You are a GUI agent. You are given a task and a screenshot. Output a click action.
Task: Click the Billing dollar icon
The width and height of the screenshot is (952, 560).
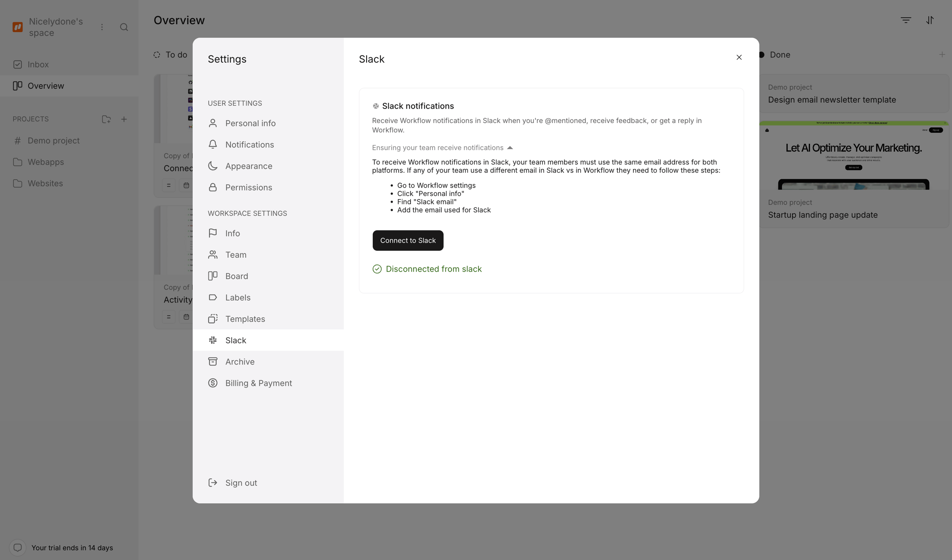coord(213,383)
